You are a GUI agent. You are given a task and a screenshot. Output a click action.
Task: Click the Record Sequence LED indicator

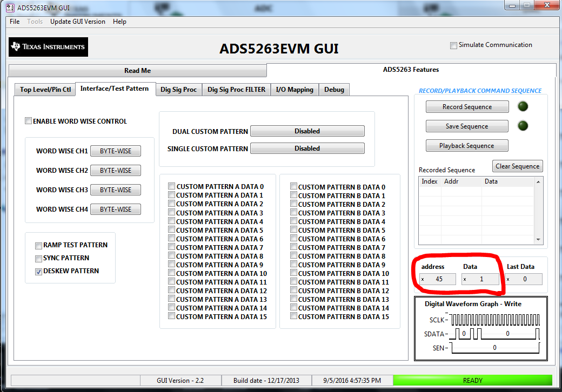click(523, 106)
